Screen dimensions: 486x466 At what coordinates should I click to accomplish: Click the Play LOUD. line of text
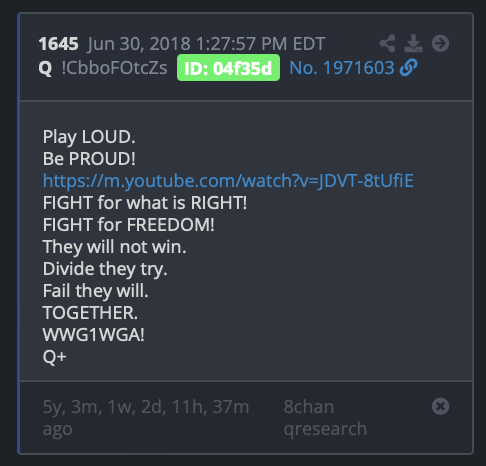coord(89,137)
